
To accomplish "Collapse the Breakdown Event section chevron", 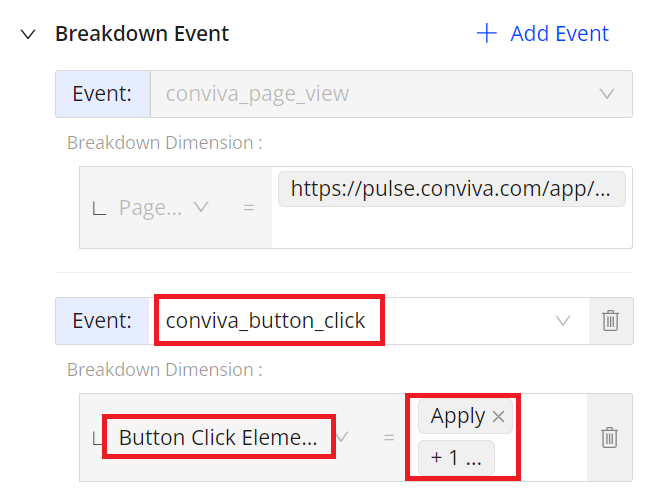I will click(28, 34).
